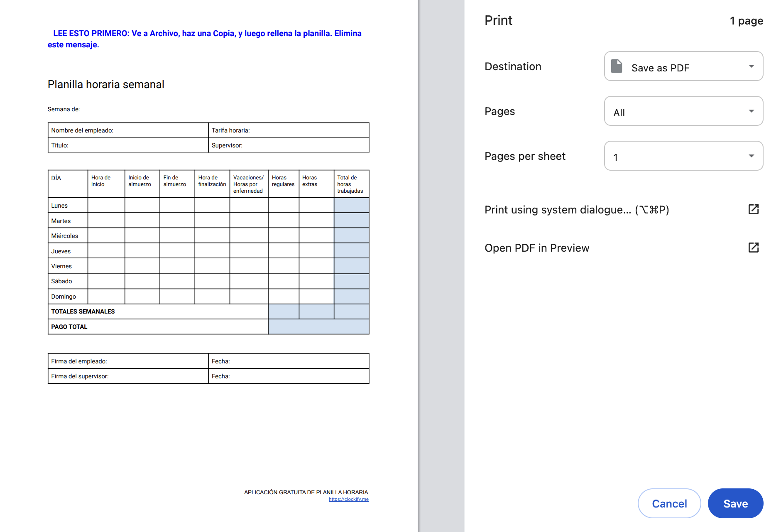
Task: Click the blue PAGO TOTAL value cell
Action: click(318, 327)
